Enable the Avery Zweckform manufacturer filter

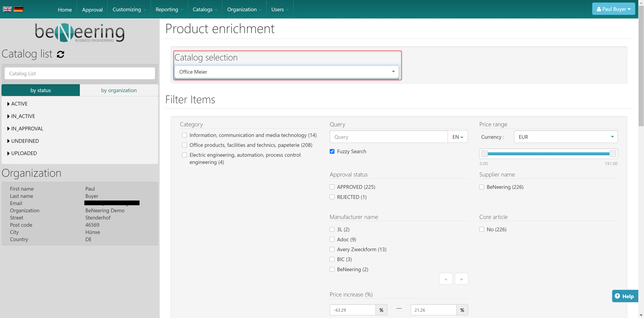(332, 249)
